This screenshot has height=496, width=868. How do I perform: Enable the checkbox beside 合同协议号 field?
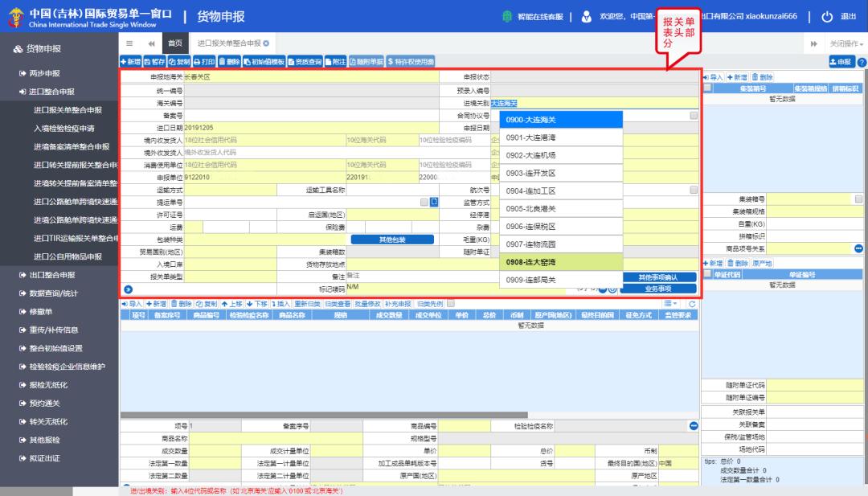pyautogui.click(x=694, y=116)
